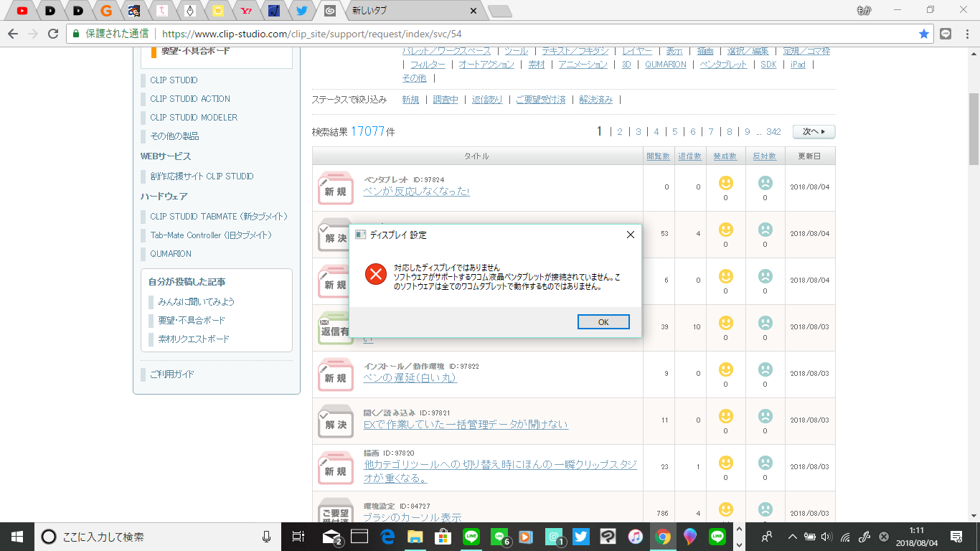Open the ペンが反応しなくなった! post
Screen dimensions: 980x551
pyautogui.click(x=416, y=192)
